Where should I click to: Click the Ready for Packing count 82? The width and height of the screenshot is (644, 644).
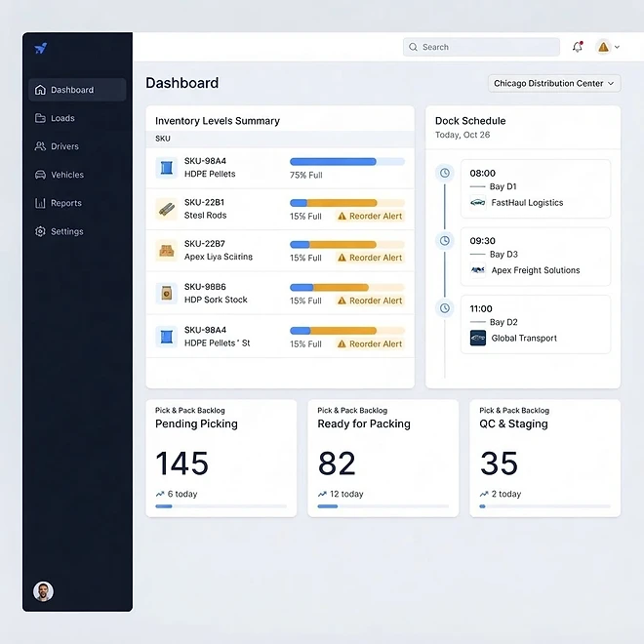pos(337,463)
